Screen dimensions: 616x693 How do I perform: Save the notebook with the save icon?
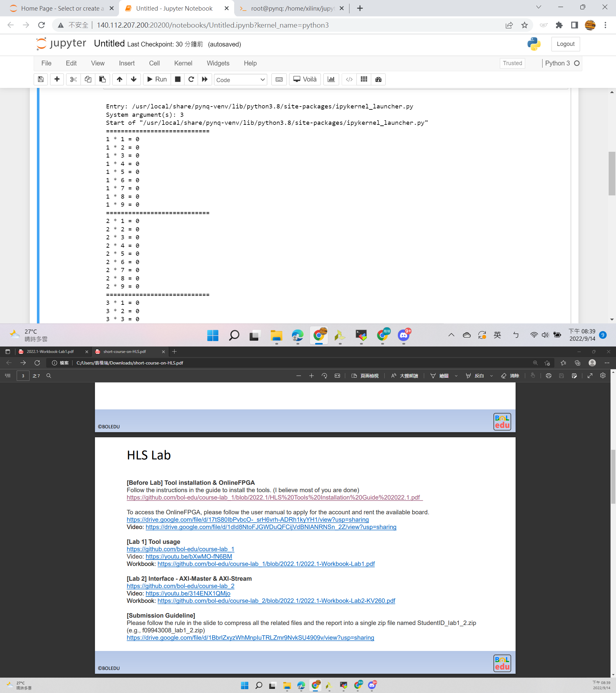tap(41, 79)
